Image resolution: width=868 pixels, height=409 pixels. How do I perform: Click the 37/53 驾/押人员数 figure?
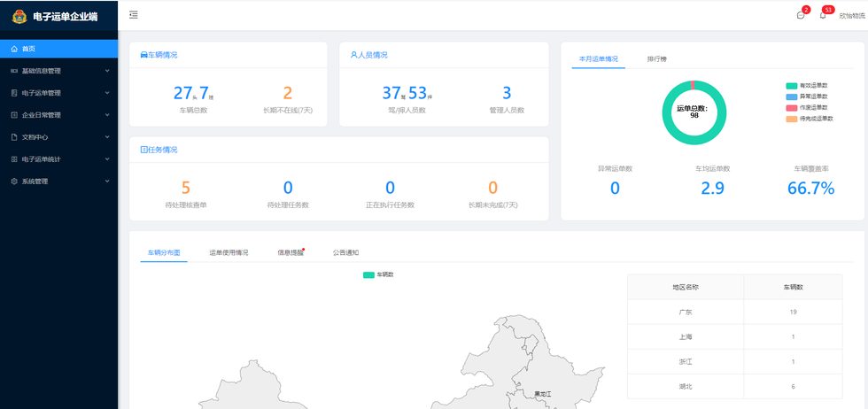point(407,93)
